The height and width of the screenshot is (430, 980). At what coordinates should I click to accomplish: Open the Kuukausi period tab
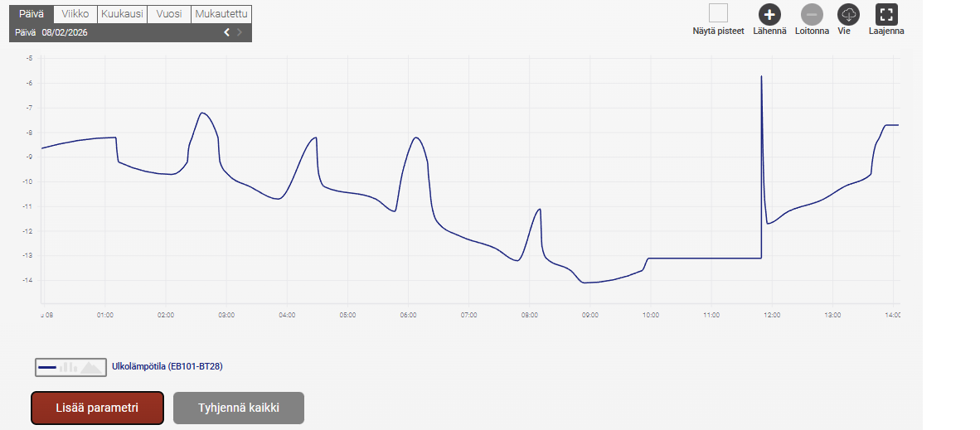point(121,14)
